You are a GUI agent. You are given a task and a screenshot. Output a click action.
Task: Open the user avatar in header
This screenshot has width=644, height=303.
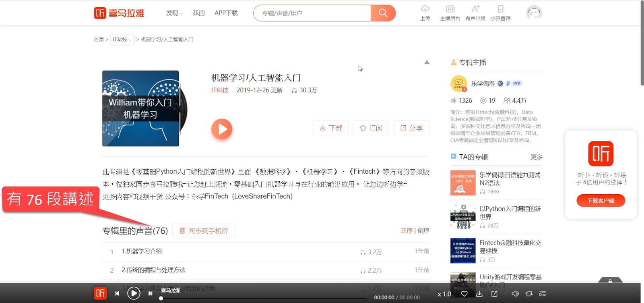(534, 13)
